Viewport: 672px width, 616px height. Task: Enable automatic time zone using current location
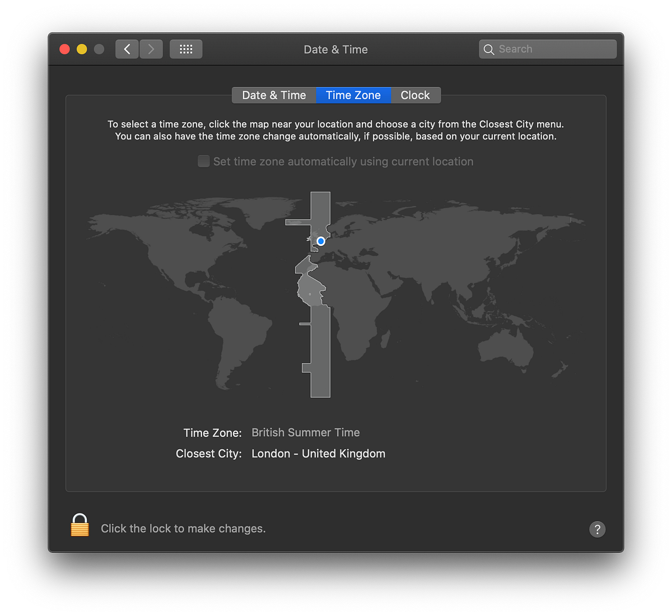point(204,161)
